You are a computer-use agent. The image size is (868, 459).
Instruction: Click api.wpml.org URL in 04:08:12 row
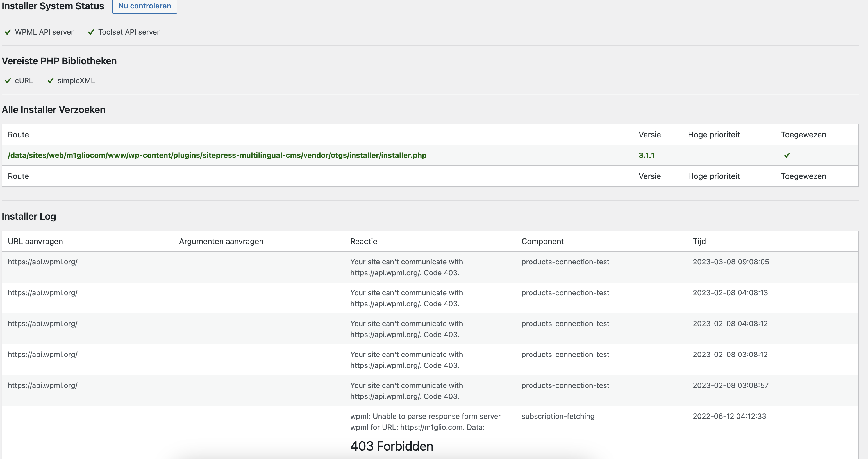pyautogui.click(x=42, y=324)
